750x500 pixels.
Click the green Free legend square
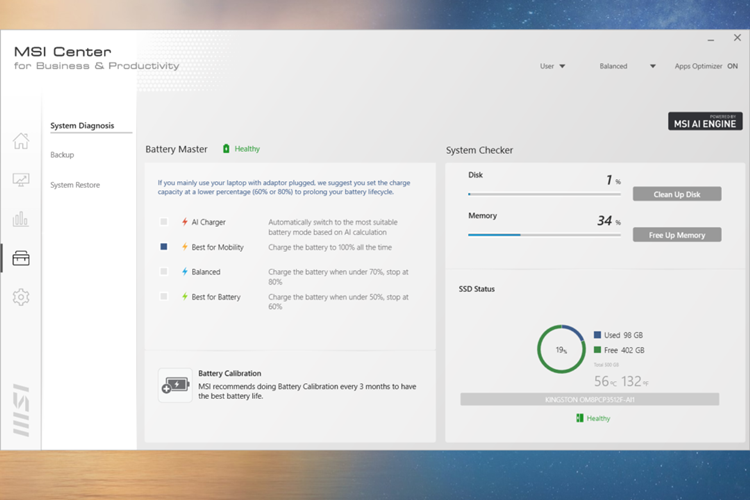click(x=597, y=350)
